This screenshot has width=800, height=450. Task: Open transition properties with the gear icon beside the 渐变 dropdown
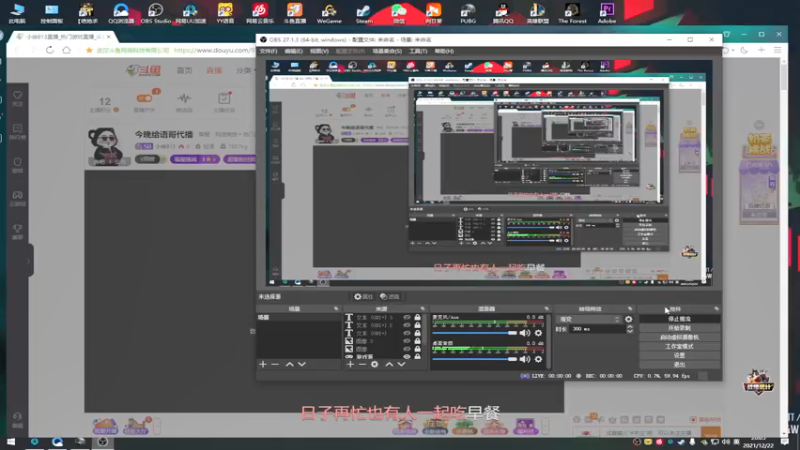629,319
